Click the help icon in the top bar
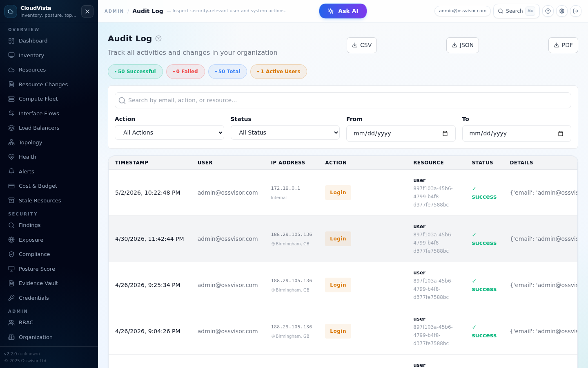The image size is (588, 368). (x=548, y=11)
